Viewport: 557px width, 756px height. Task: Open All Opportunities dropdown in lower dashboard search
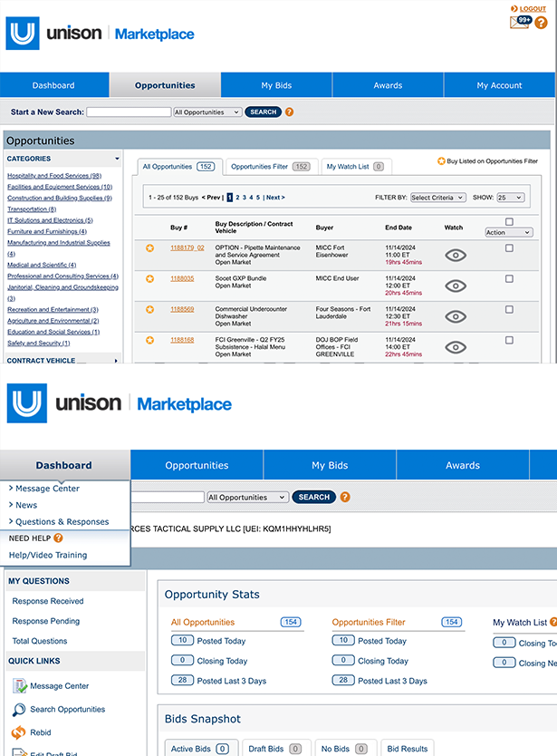coord(247,497)
